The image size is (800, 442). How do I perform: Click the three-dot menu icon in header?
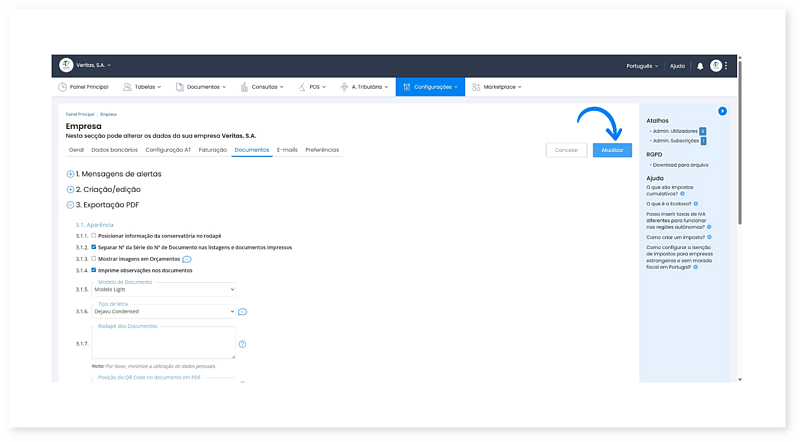click(727, 66)
